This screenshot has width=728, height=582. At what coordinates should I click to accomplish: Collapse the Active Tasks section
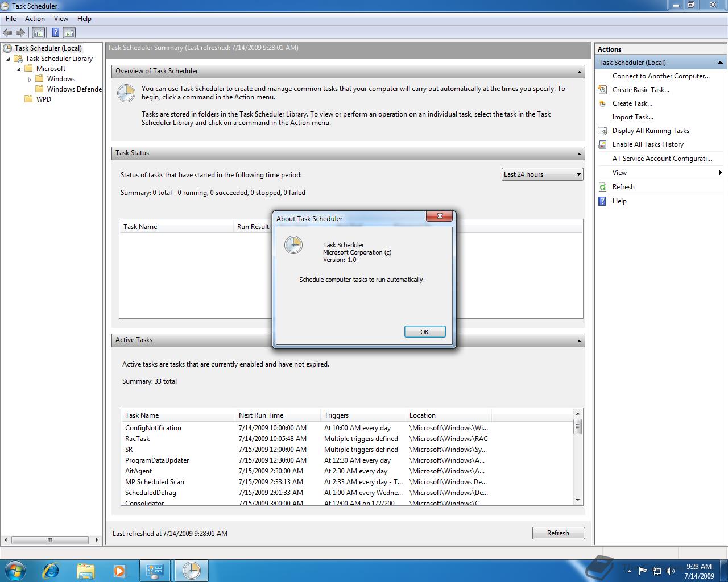[579, 340]
